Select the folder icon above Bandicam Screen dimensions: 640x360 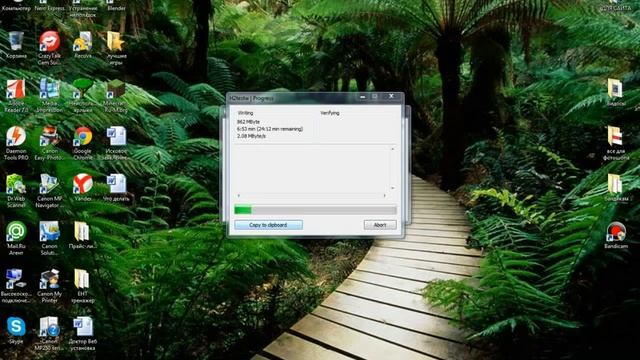point(616,187)
